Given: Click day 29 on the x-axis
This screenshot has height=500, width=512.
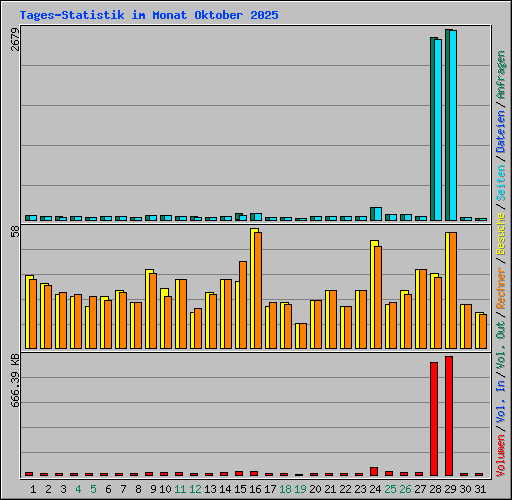Looking at the screenshot, I should [x=450, y=489].
